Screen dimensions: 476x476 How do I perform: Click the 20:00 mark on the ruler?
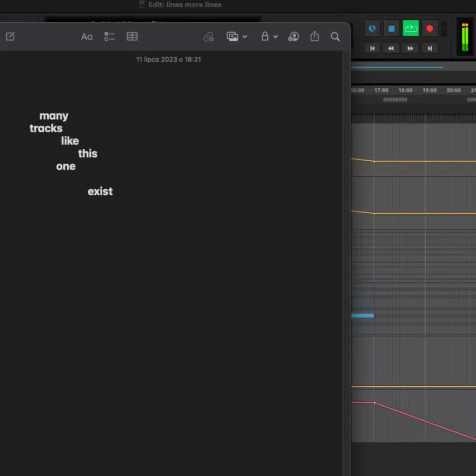tap(454, 90)
